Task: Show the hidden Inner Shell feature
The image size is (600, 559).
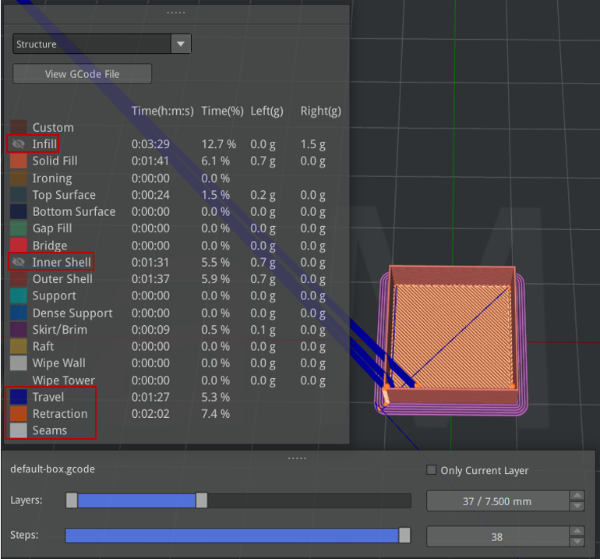Action: click(x=19, y=262)
